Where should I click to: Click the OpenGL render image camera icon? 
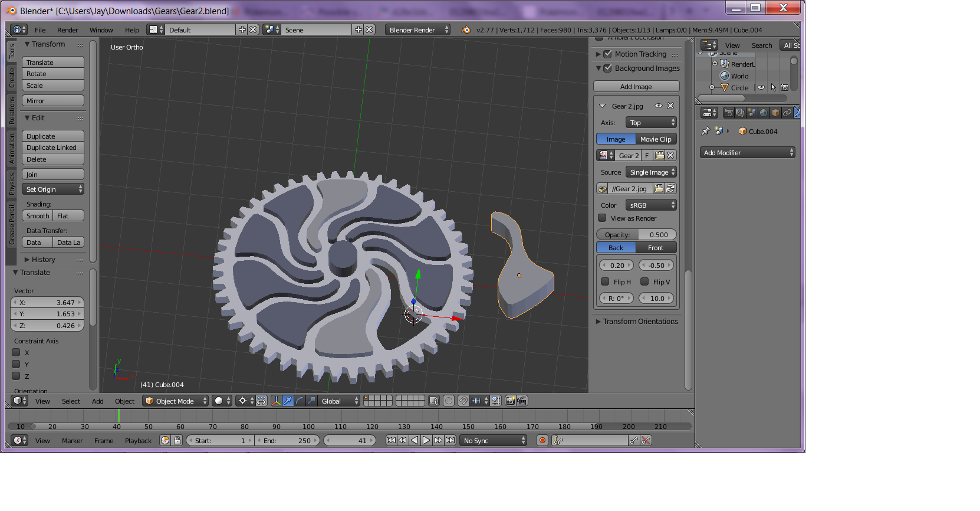pos(511,401)
